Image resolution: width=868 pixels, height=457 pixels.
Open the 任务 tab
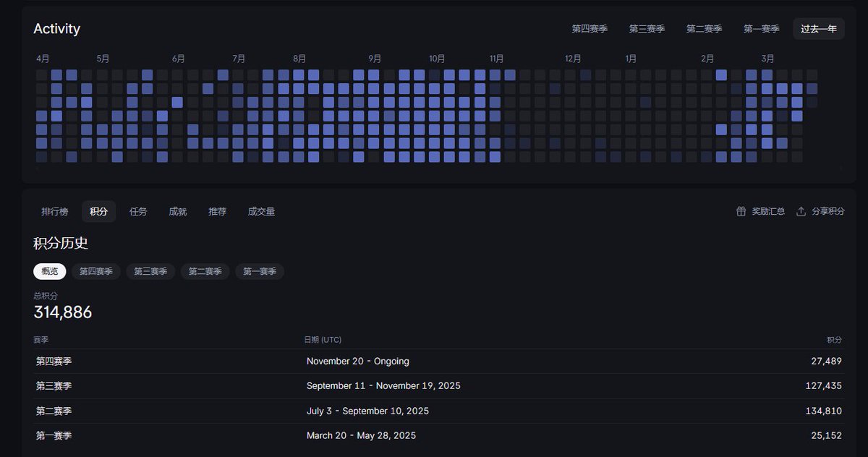(x=138, y=211)
